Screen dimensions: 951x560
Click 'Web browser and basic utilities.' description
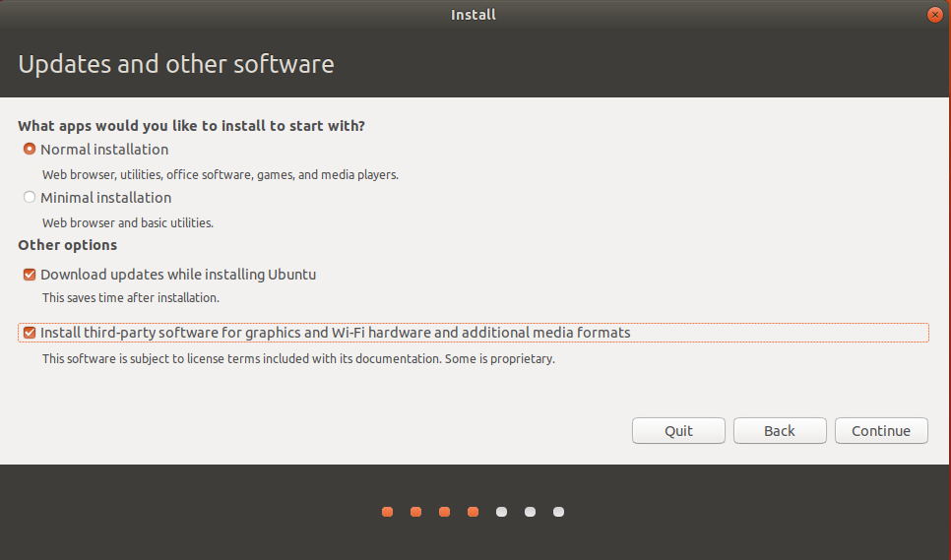(128, 223)
